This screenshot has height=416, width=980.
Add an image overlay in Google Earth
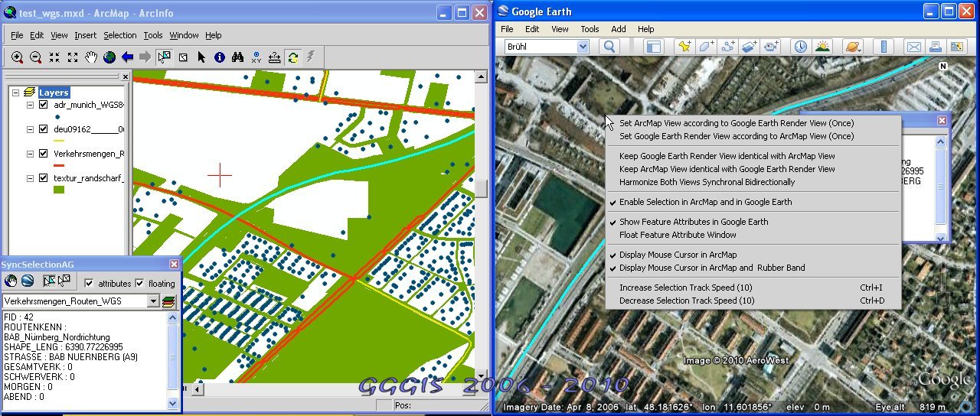[750, 47]
